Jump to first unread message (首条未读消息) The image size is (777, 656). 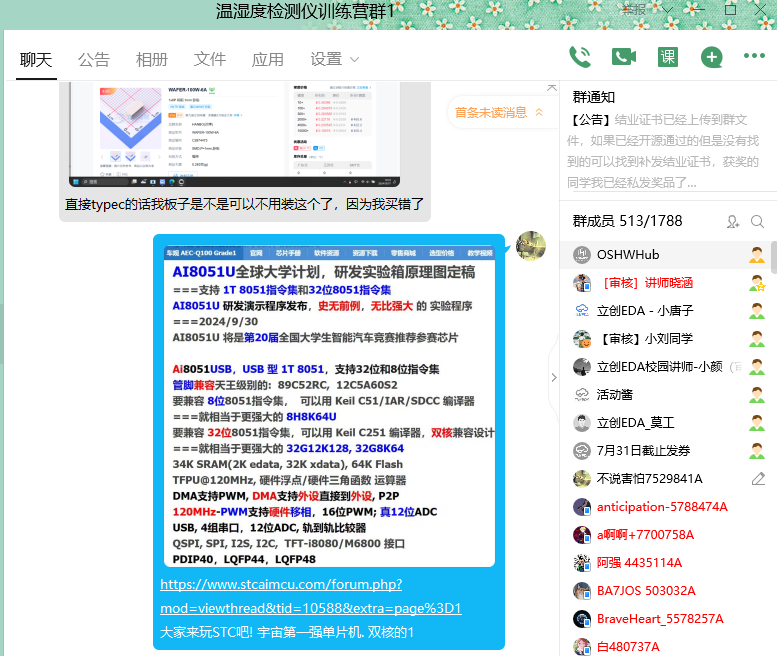pyautogui.click(x=498, y=112)
